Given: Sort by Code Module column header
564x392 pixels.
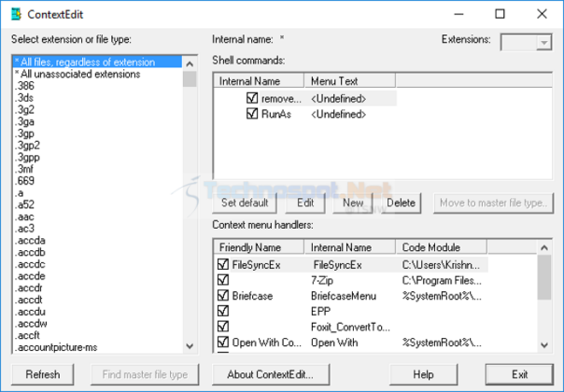Looking at the screenshot, I should (x=441, y=247).
